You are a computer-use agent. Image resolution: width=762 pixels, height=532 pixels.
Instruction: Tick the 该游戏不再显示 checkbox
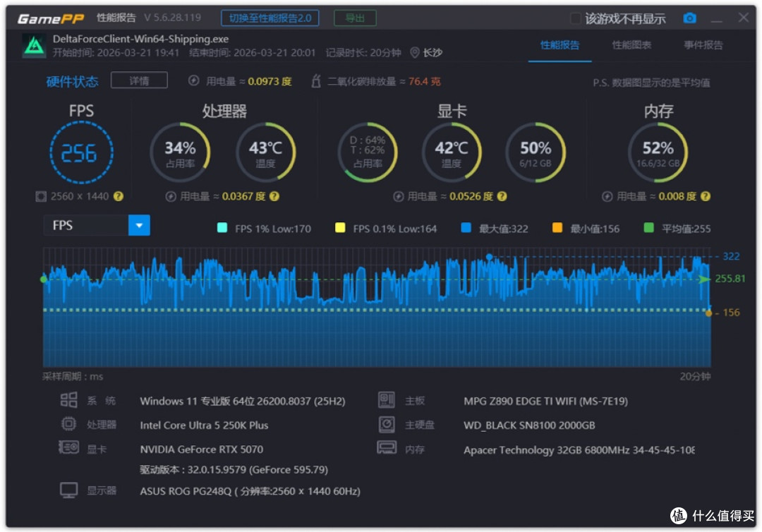point(576,18)
